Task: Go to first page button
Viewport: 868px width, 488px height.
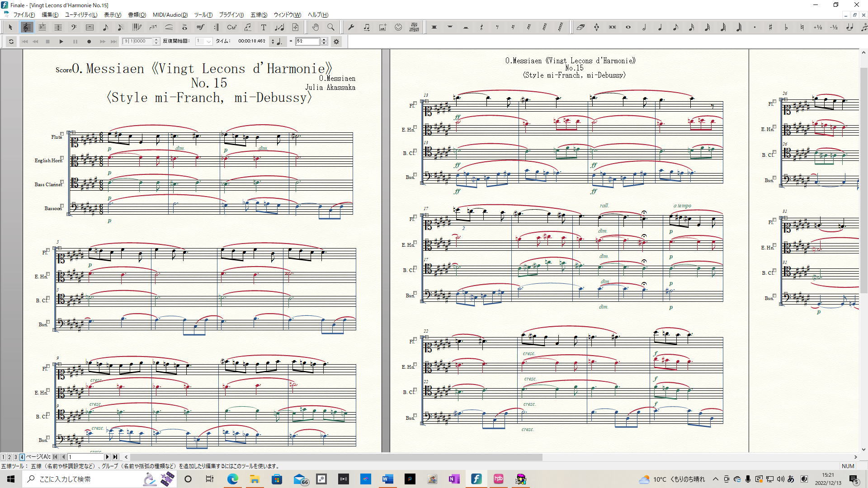Action: 55,457
